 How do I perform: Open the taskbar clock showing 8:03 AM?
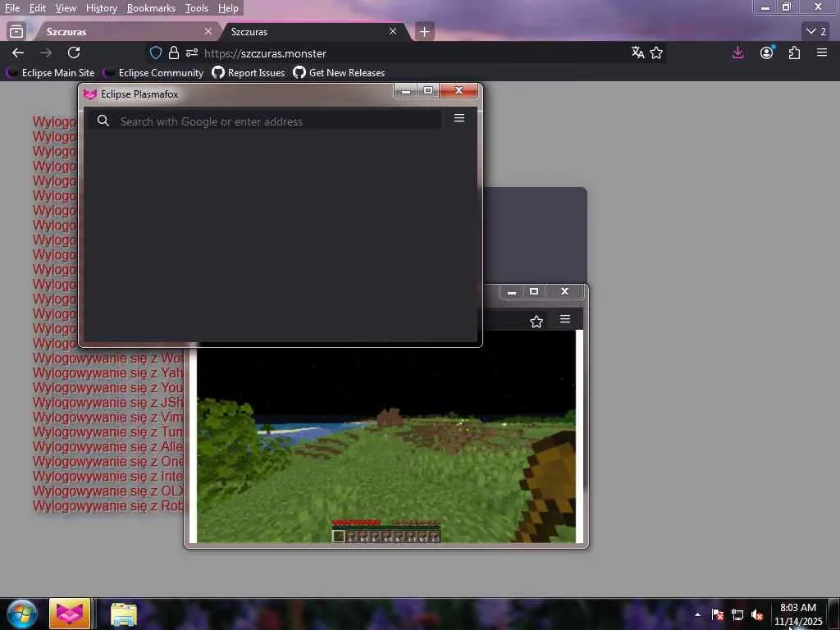[x=797, y=614]
